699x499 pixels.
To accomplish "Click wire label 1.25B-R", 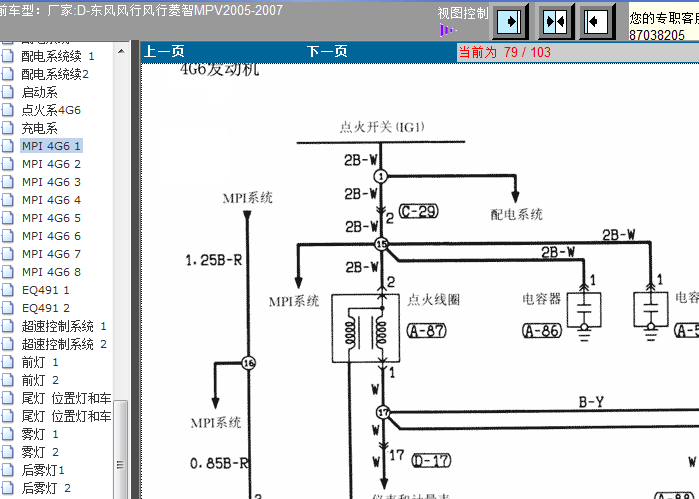I will [214, 260].
